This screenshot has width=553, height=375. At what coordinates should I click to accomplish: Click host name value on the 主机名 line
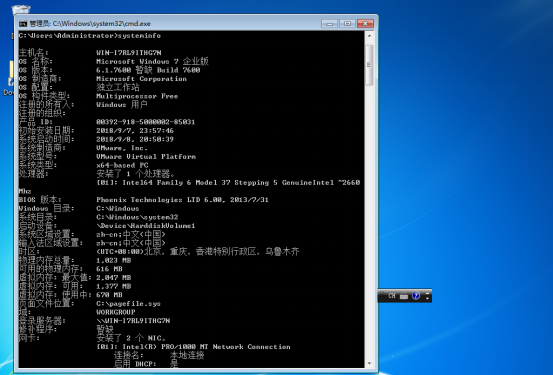click(x=129, y=53)
